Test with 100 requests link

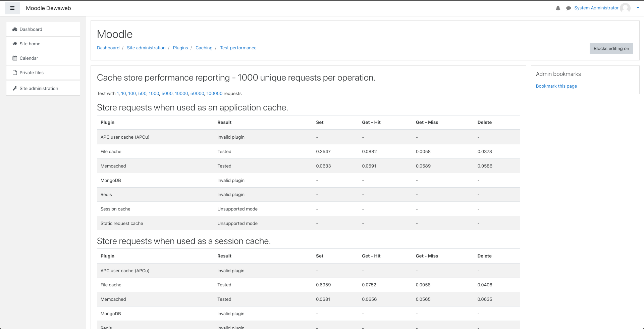click(132, 93)
